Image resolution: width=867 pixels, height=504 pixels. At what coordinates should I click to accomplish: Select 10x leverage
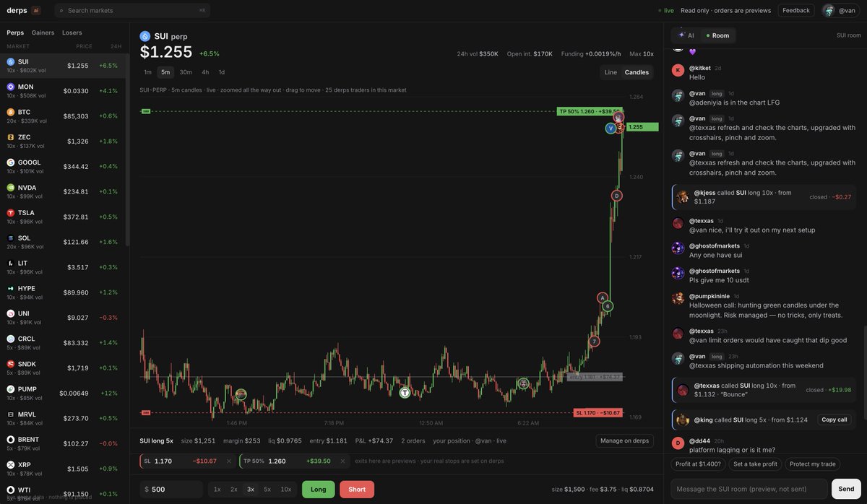[286, 490]
